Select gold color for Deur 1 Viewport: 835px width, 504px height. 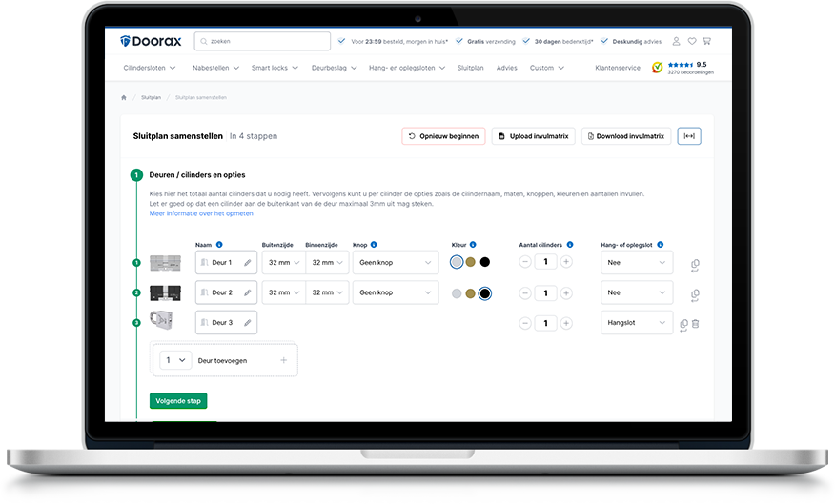(470, 262)
